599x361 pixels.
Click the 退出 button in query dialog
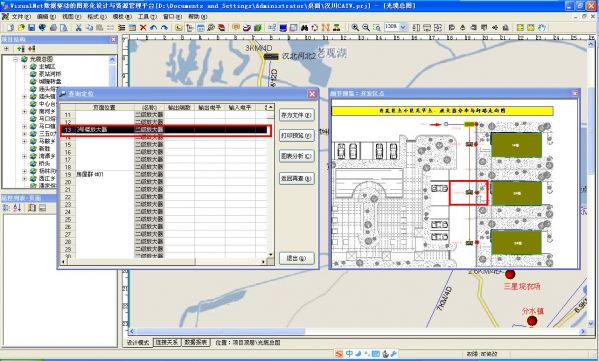[296, 258]
